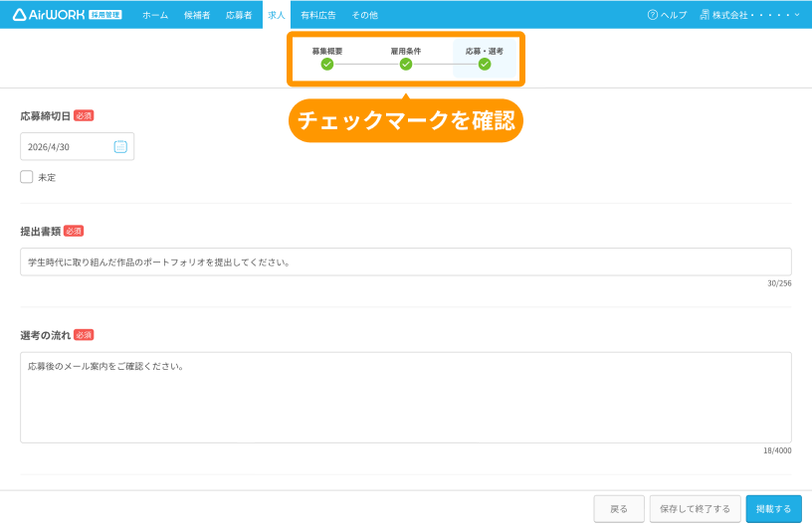The height and width of the screenshot is (528, 812).
Task: Click the 18/4000 character counter
Action: (x=777, y=450)
